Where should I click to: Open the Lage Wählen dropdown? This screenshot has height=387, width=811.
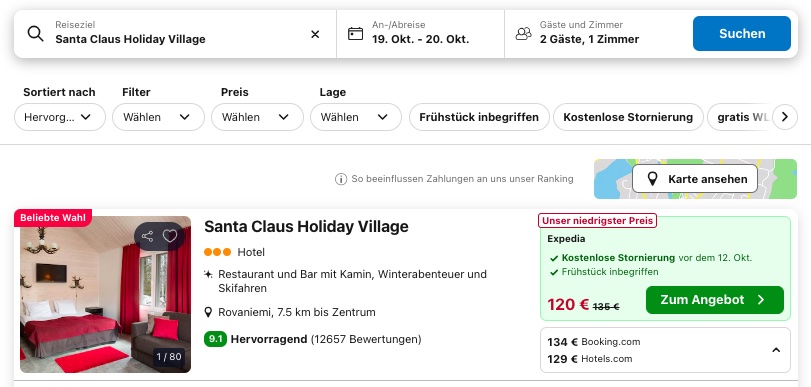click(x=356, y=117)
